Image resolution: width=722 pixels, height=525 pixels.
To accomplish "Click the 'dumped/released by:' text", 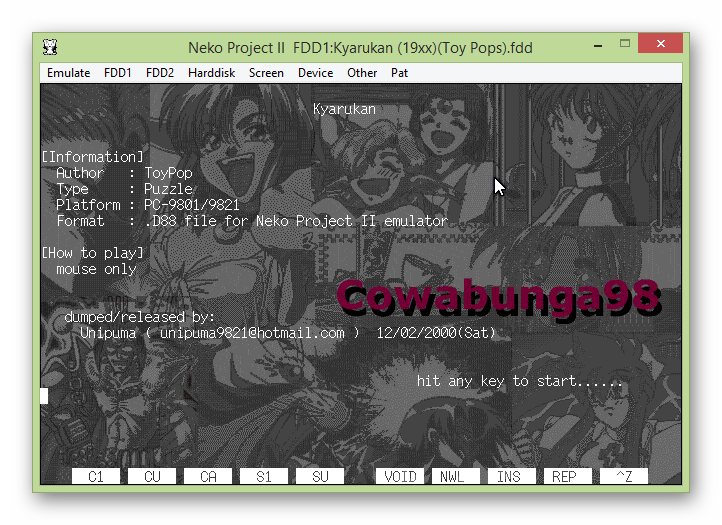I will pyautogui.click(x=140, y=317).
